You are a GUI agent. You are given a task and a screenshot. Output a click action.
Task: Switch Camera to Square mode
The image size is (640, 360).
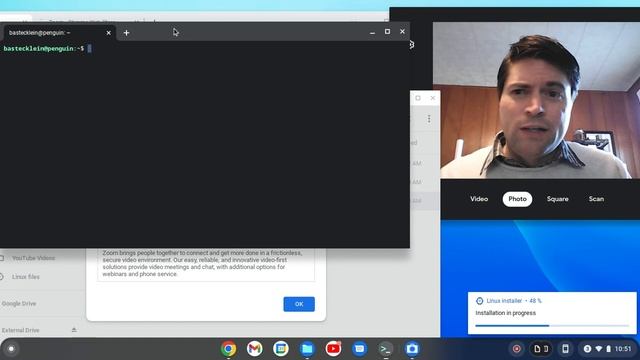click(558, 199)
